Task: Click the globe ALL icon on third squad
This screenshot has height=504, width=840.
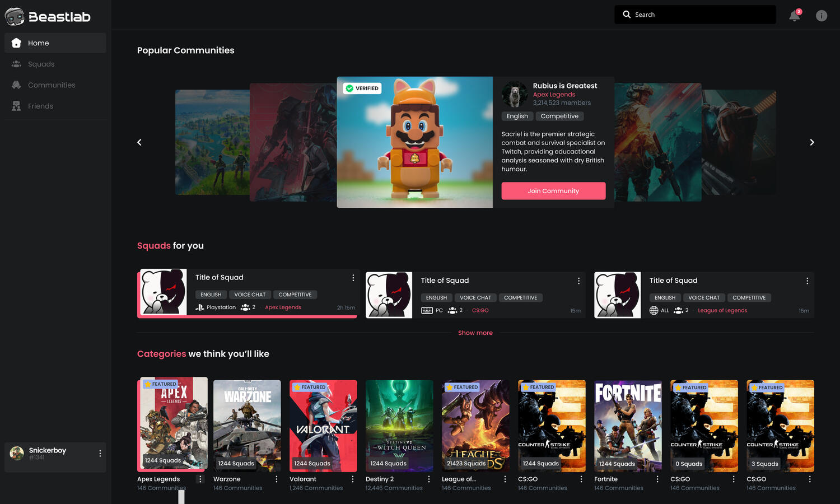Action: point(654,310)
